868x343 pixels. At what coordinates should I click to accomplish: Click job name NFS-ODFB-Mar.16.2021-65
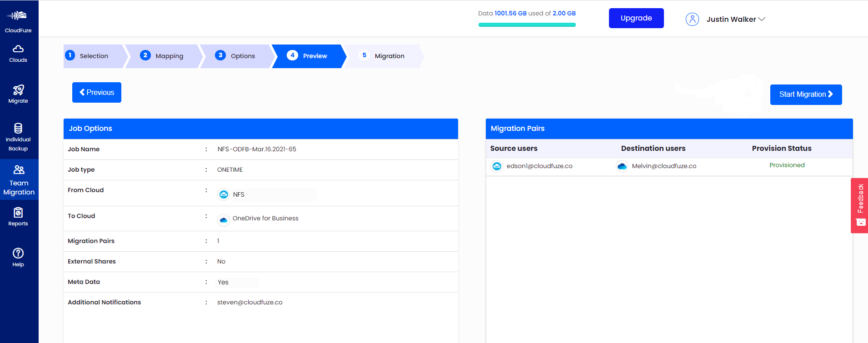(257, 149)
